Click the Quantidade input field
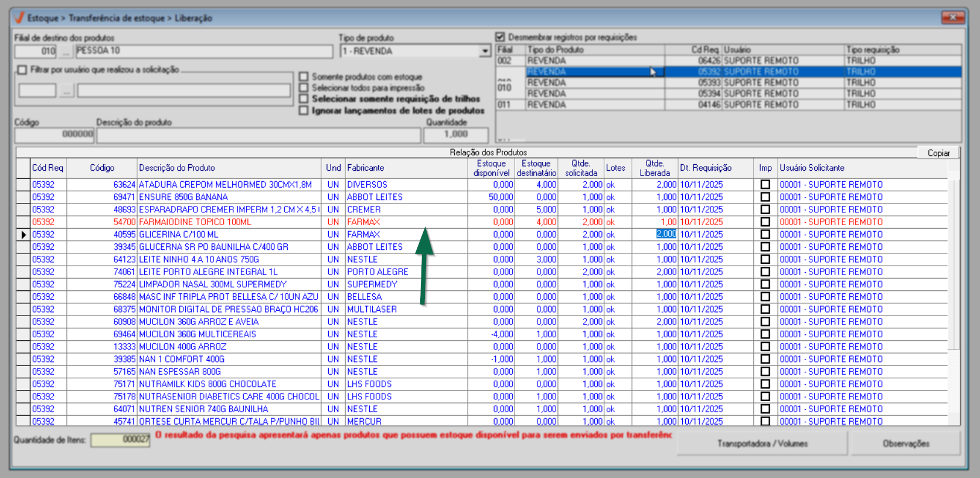Viewport: 980px width, 478px height. pos(447,134)
